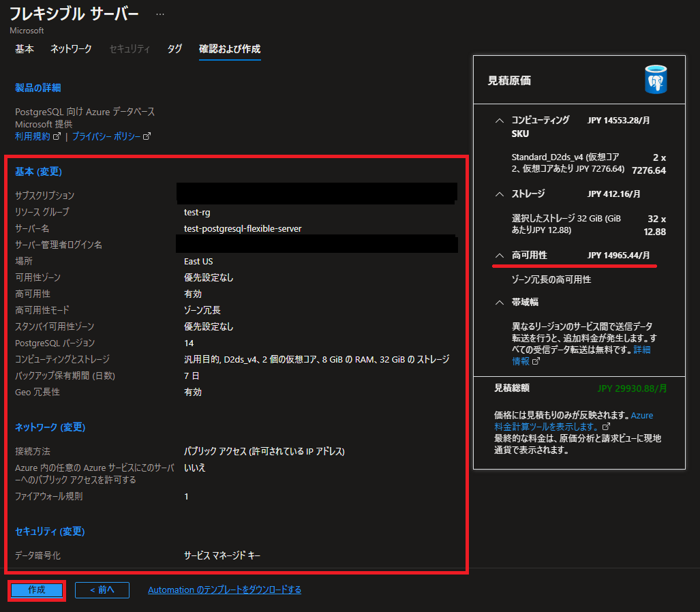Click ネットワーク (変更) to edit networking
The image size is (700, 612).
click(50, 427)
